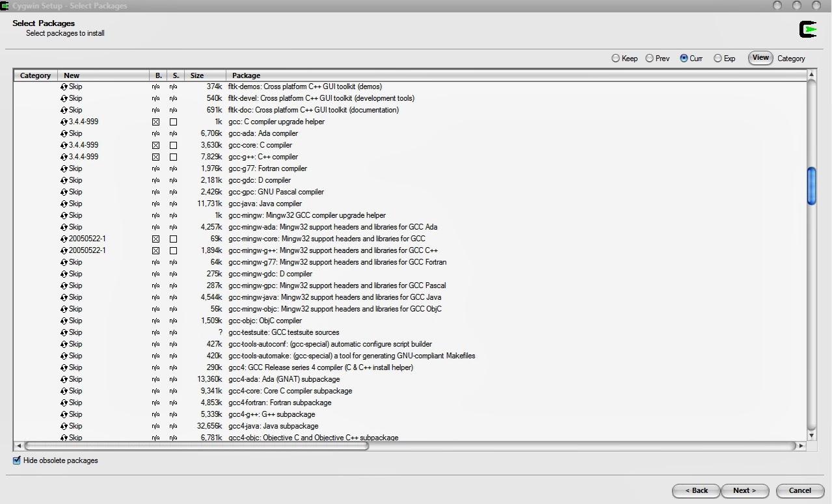Viewport: 832px width, 504px height.
Task: Click cycle icon for gcc C compiler upgrade helper
Action: point(64,122)
